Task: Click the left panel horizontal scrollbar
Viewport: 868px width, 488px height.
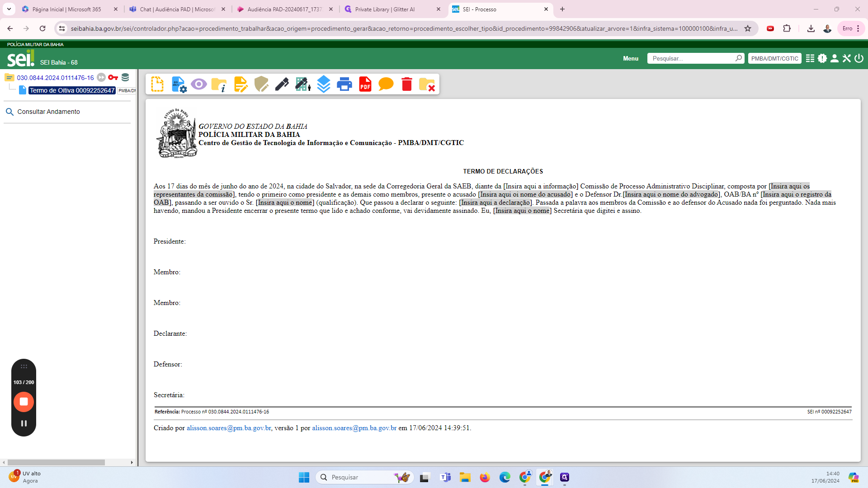Action: coord(56,462)
